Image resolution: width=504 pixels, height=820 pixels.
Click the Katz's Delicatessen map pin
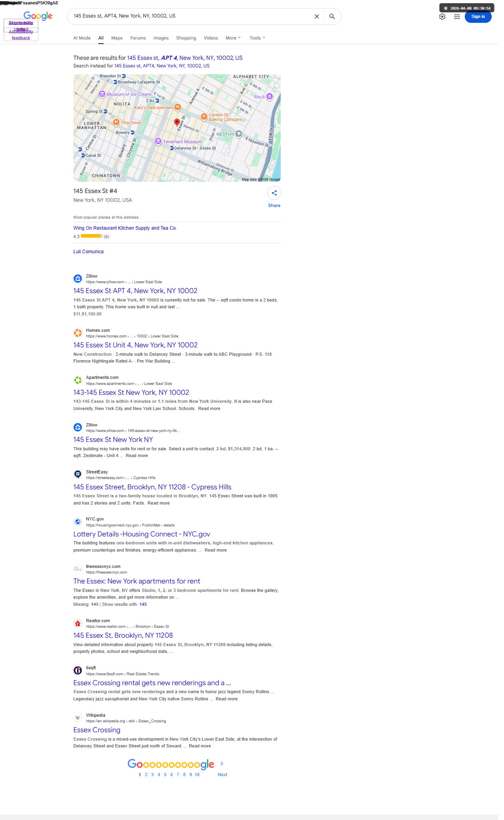coord(178,107)
